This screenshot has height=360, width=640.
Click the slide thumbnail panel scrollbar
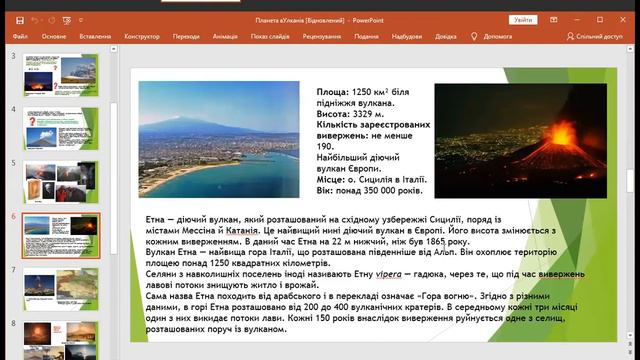click(x=114, y=178)
